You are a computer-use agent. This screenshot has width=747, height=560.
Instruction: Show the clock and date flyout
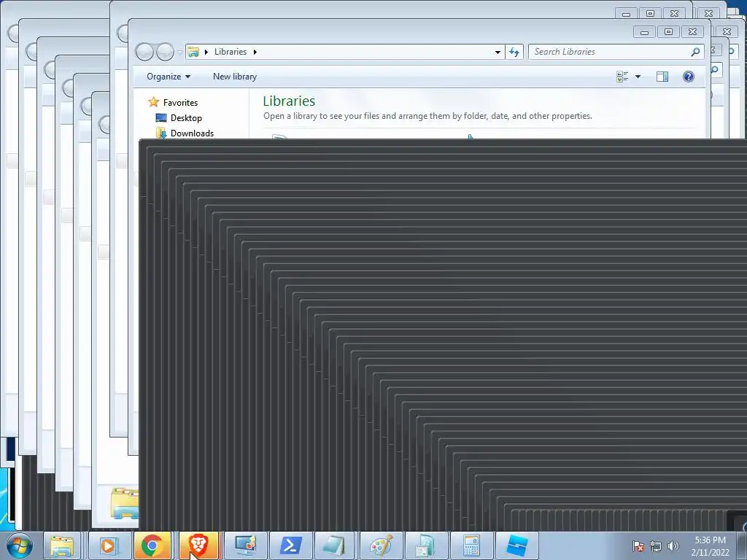[710, 546]
